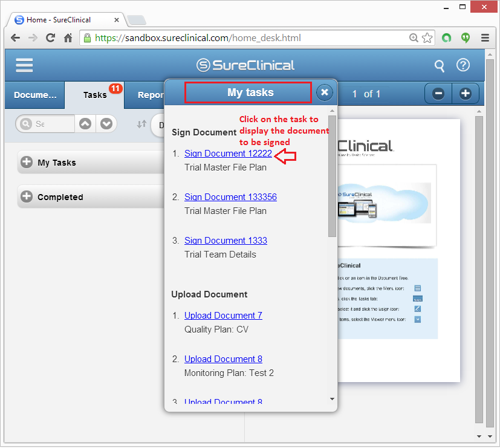The image size is (500, 448).
Task: Open a new browser tab
Action: coord(137,20)
